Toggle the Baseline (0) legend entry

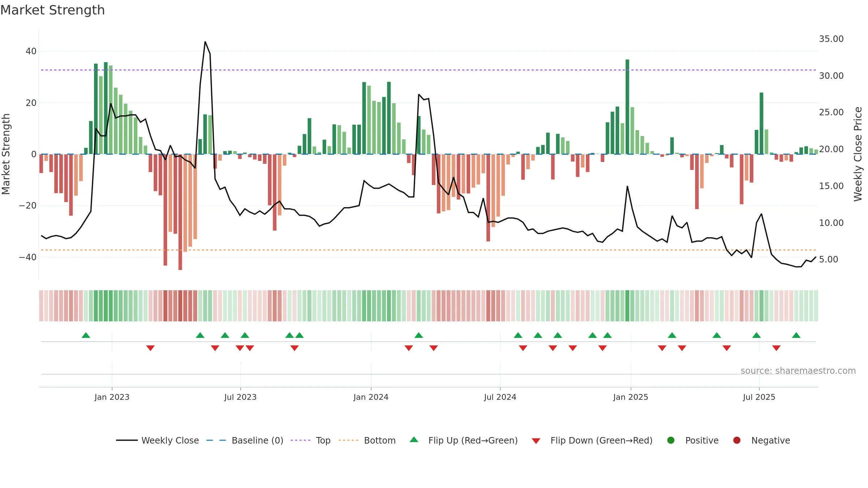click(x=245, y=440)
